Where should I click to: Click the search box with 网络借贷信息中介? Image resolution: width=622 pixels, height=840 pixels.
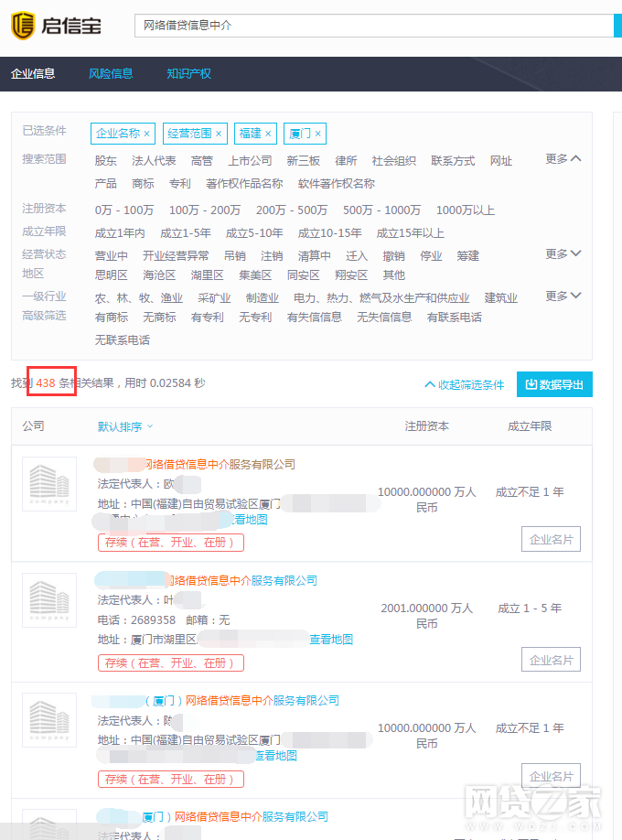pyautogui.click(x=373, y=26)
